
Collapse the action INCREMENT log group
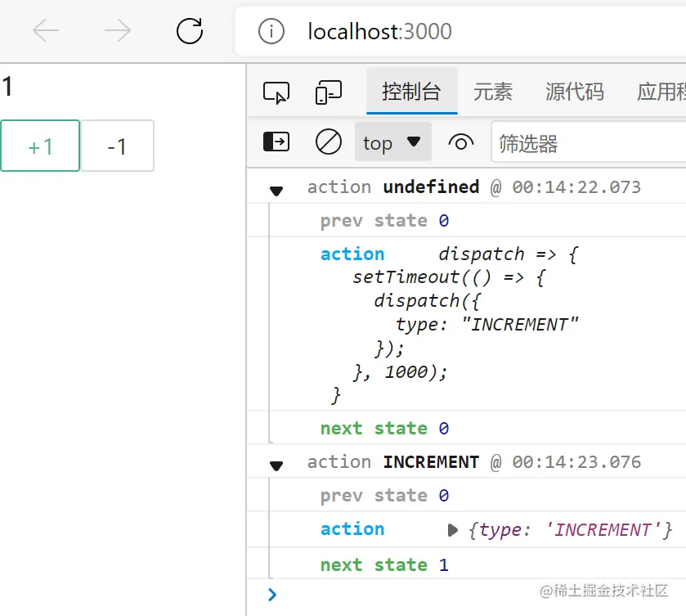[276, 465]
